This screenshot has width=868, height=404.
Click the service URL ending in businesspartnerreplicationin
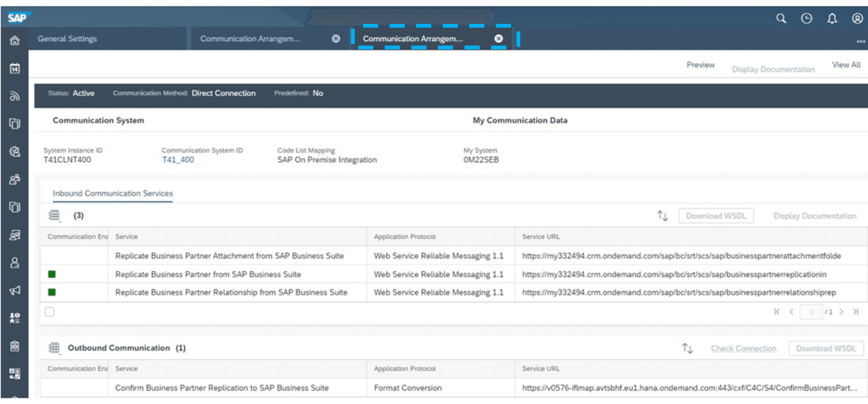[674, 274]
